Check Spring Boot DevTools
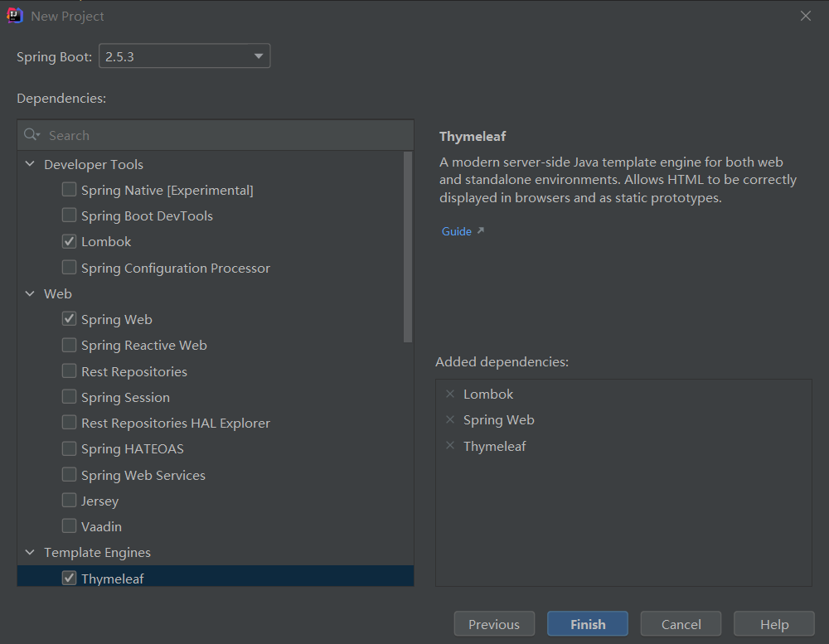This screenshot has height=644, width=829. click(69, 215)
